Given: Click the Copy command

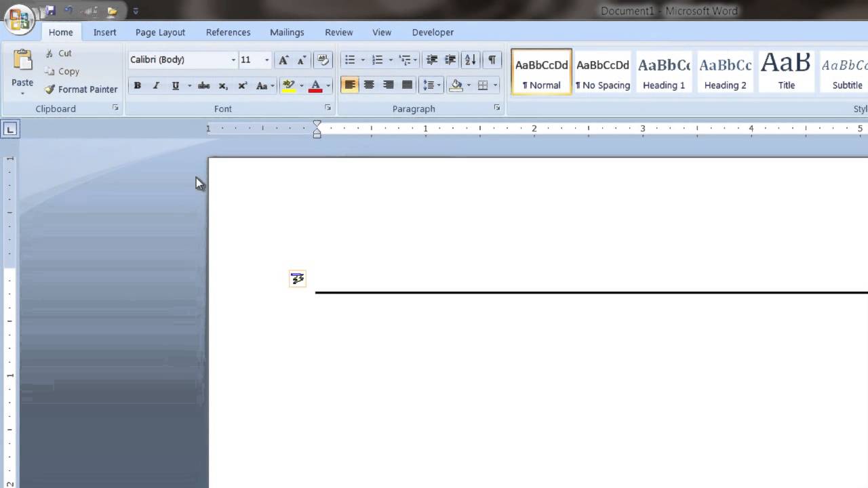Looking at the screenshot, I should pos(68,71).
